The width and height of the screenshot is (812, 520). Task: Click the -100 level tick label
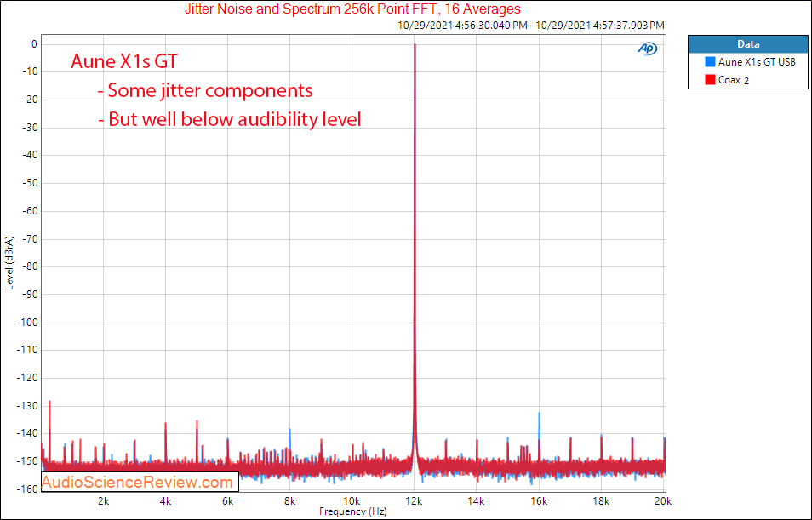(x=27, y=323)
